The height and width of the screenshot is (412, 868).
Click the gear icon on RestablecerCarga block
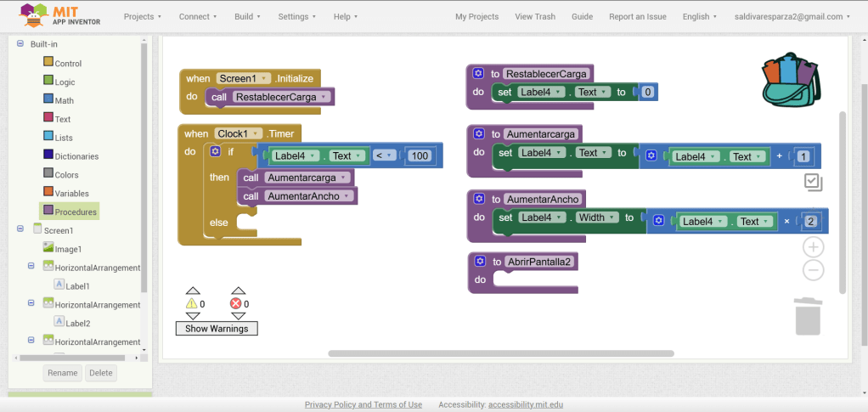478,74
